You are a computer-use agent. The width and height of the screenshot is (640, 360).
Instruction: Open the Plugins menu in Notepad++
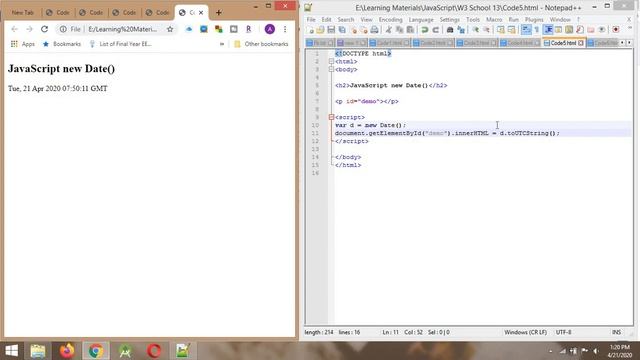point(534,20)
